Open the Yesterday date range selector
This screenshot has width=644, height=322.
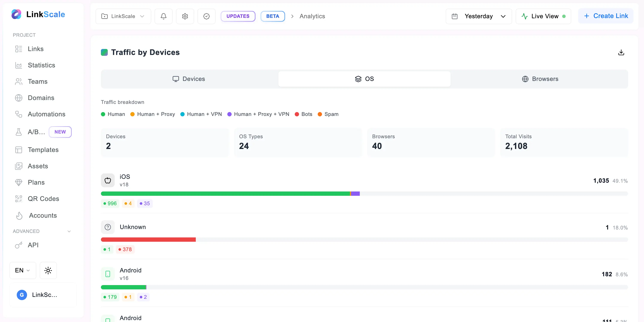[x=478, y=16]
